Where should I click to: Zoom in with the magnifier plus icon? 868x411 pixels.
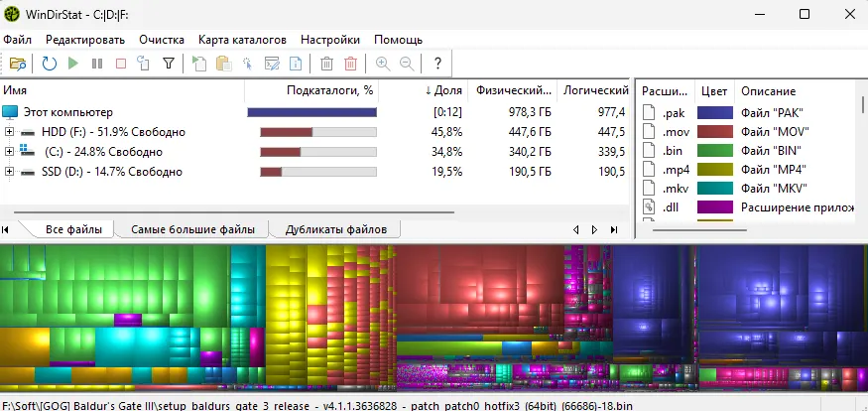(x=383, y=64)
